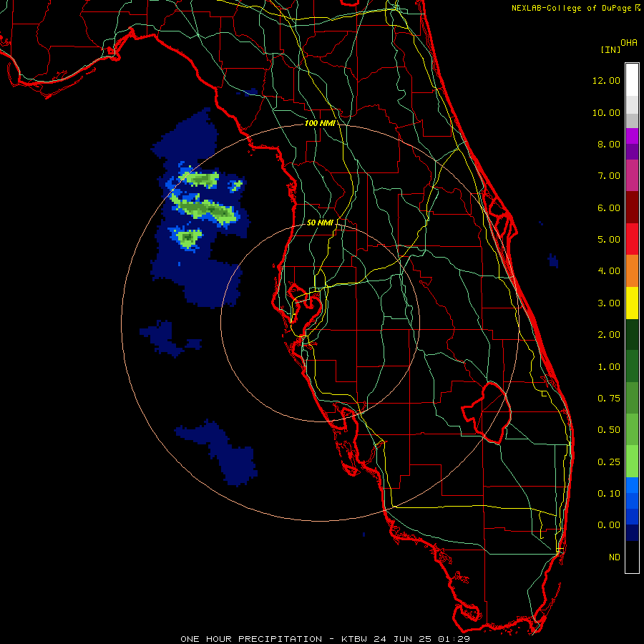The height and width of the screenshot is (644, 644).
Task: Click the lime green 0.25 legend block
Action: (x=632, y=462)
